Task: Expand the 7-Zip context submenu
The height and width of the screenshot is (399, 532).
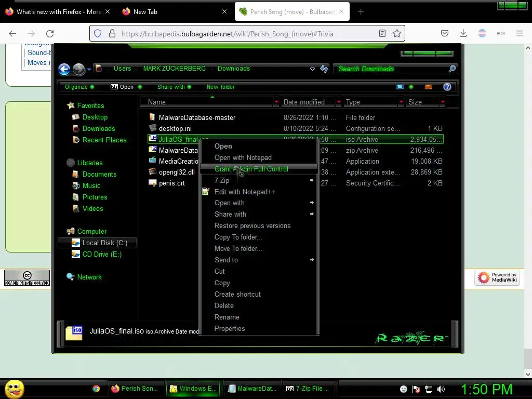Action: point(259,180)
